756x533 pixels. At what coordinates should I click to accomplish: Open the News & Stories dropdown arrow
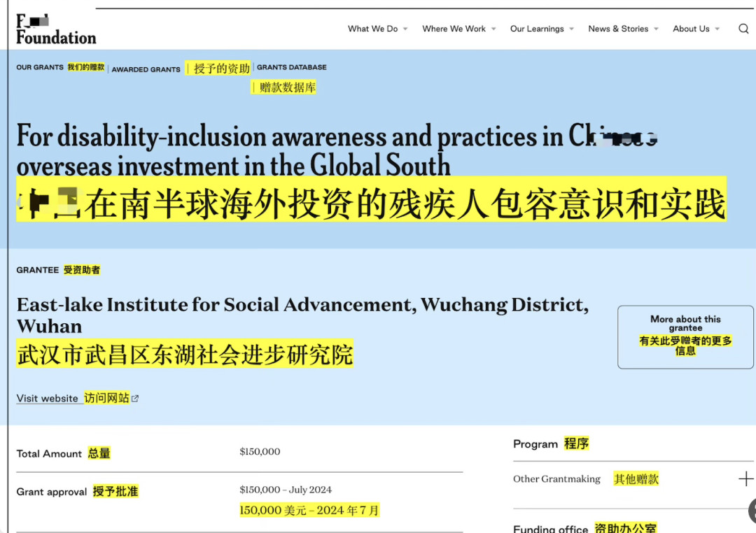[656, 29]
